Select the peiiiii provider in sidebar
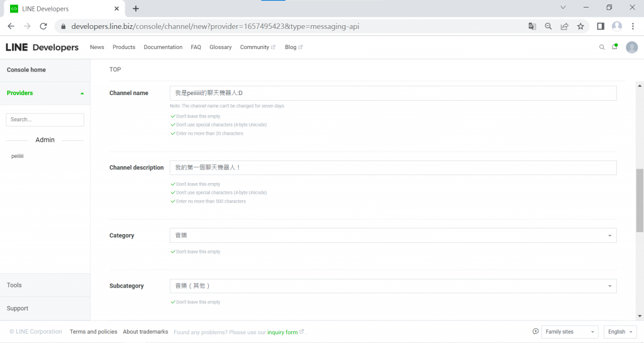644x343 pixels. (17, 156)
